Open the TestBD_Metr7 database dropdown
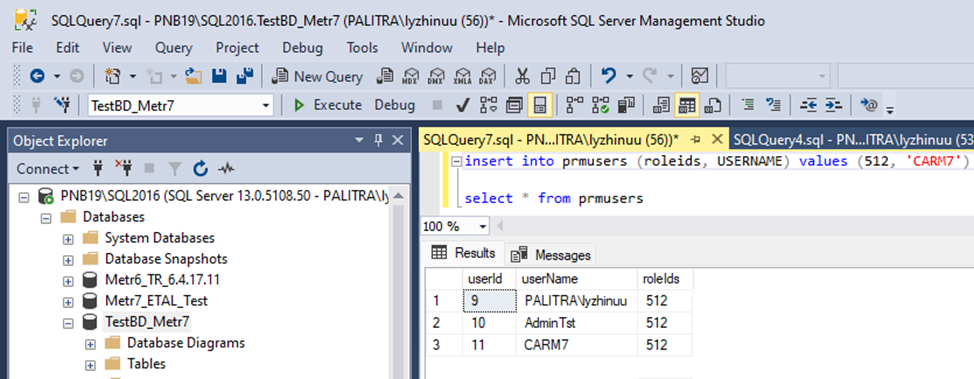Screen dimensions: 974x379 (266, 106)
